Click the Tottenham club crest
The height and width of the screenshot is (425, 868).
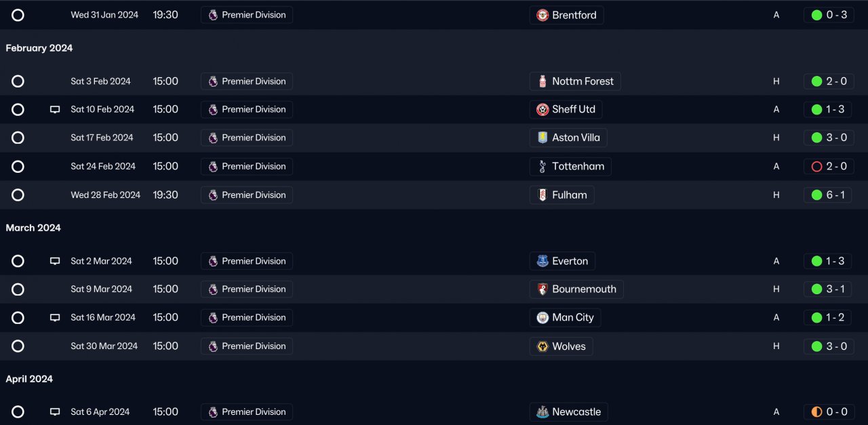tap(542, 167)
